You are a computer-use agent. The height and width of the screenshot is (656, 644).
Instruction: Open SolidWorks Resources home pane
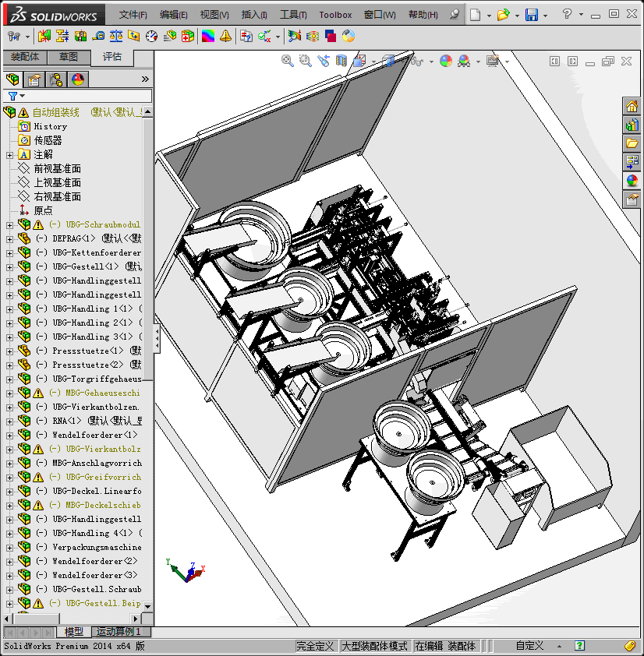632,106
